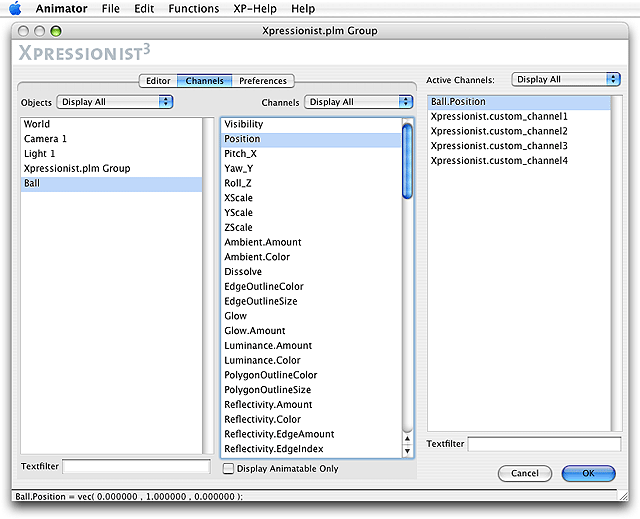640x519 pixels.
Task: Select the Visibility channel
Action: click(x=311, y=124)
